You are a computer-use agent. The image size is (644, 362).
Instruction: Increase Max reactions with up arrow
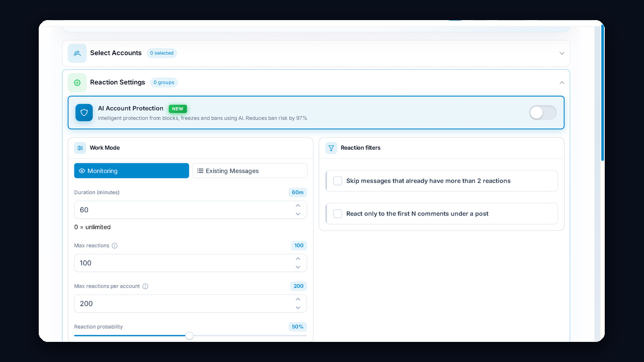[298, 259]
